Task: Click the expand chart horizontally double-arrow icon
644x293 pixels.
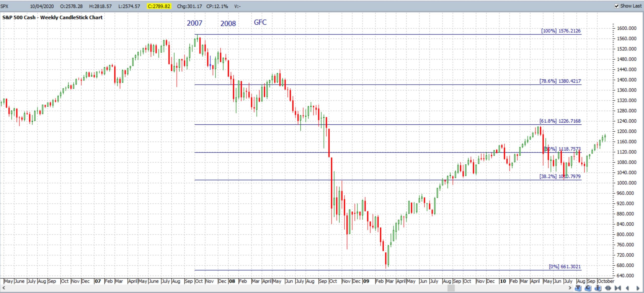Action: point(608,288)
